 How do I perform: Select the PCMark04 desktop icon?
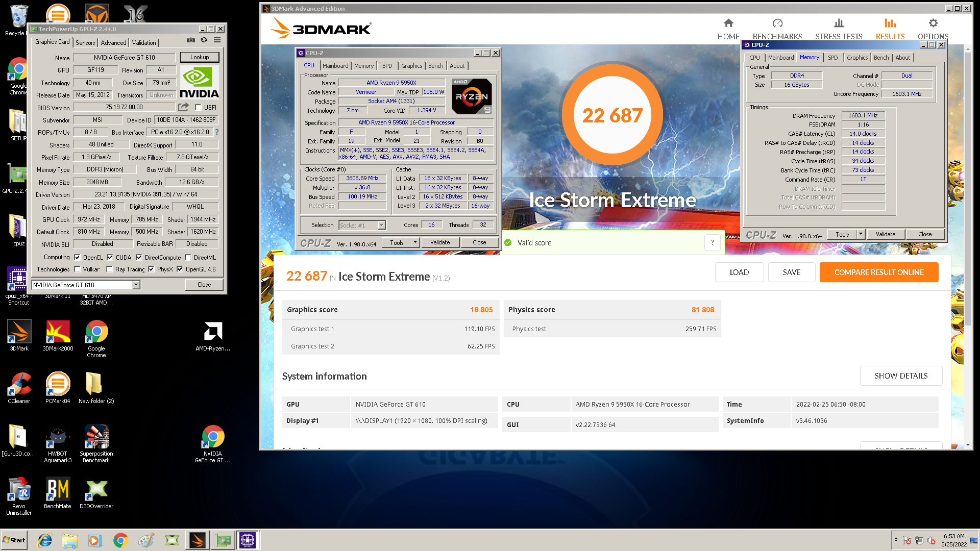click(58, 388)
